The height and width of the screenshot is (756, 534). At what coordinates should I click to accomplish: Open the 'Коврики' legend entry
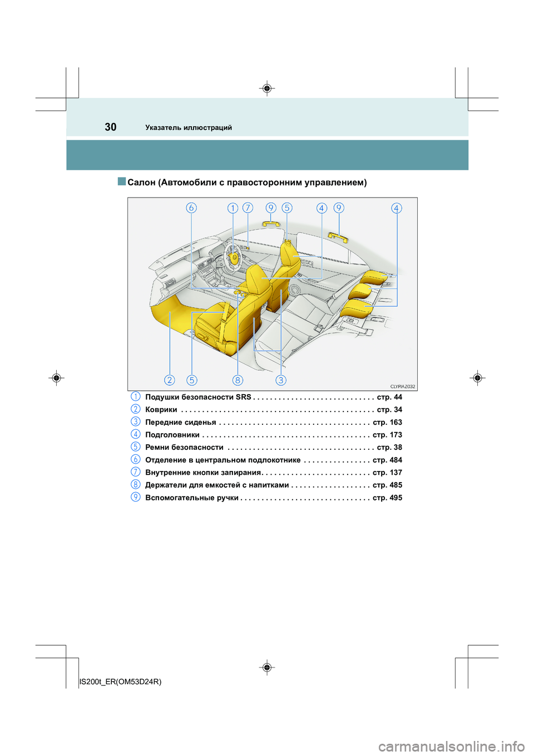click(161, 410)
